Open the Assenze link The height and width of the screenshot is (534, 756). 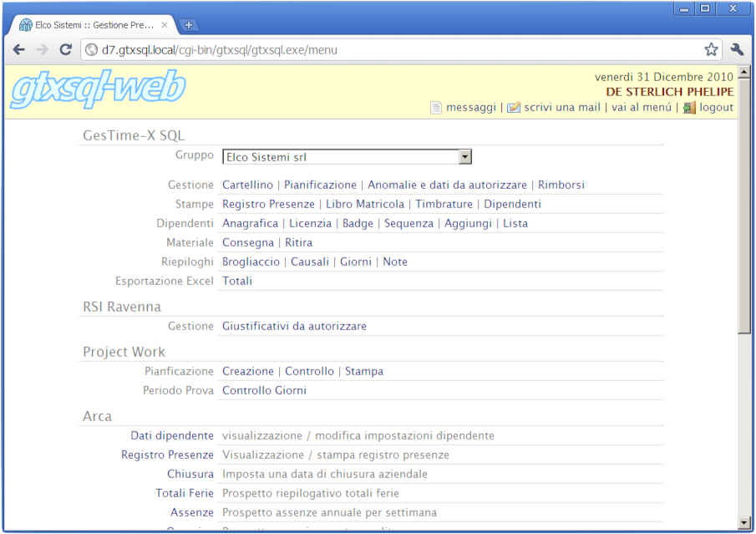click(192, 513)
